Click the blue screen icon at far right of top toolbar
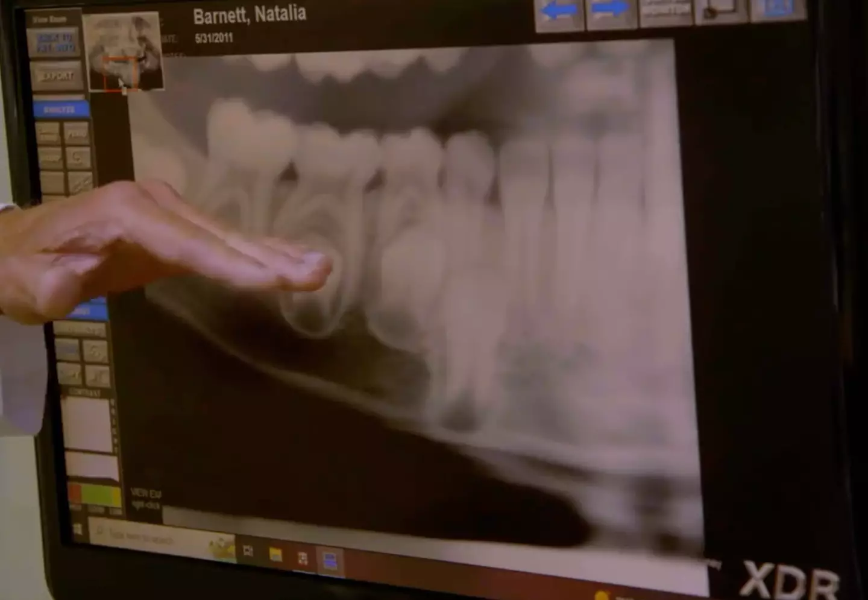The height and width of the screenshot is (600, 868). pos(778,9)
